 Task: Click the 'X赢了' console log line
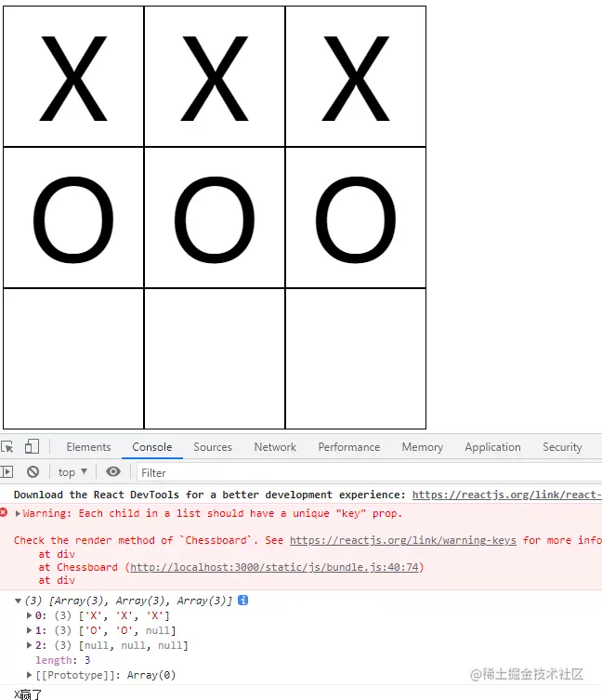tap(28, 694)
